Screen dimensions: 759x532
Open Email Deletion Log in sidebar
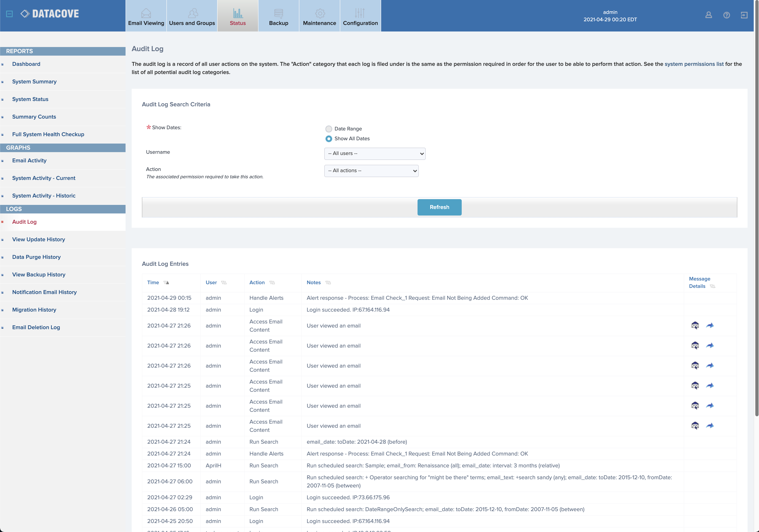pos(36,327)
